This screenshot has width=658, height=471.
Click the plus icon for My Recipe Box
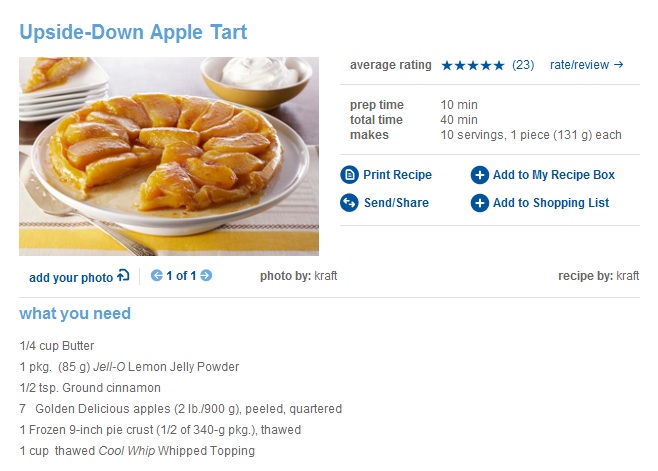point(480,175)
